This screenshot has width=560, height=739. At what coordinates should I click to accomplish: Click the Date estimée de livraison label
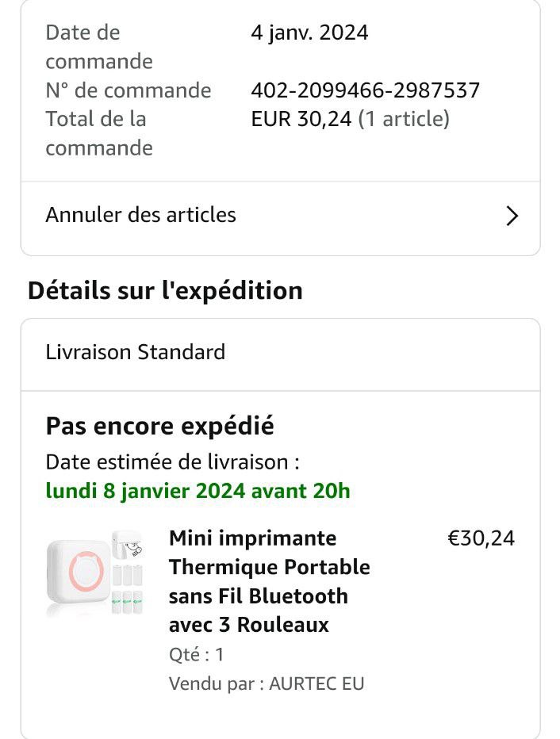[x=172, y=461]
